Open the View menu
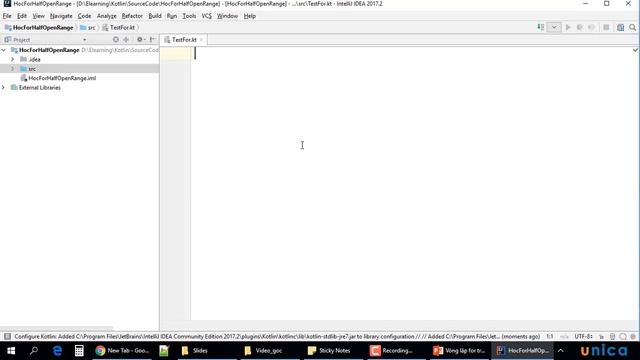 click(x=38, y=16)
